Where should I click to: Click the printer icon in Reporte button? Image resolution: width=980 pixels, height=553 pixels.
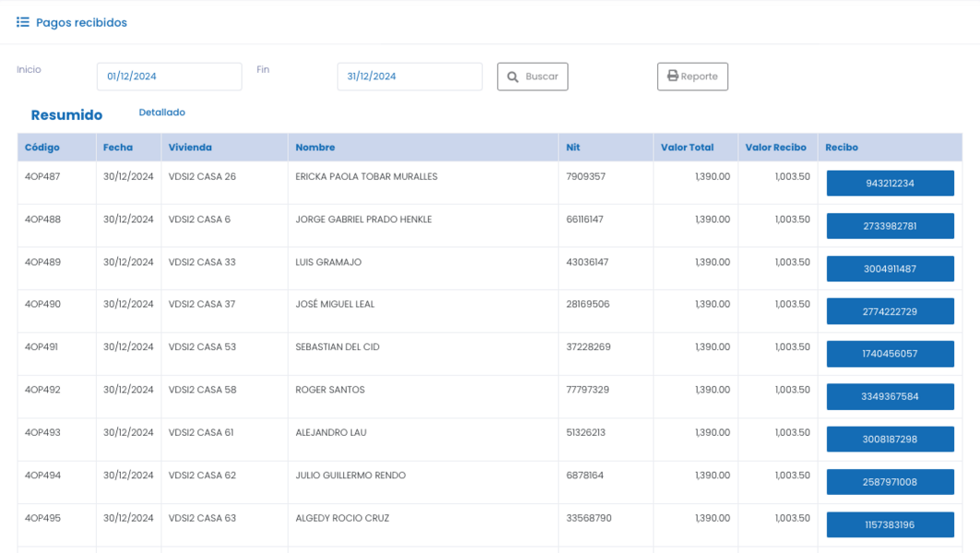click(673, 76)
